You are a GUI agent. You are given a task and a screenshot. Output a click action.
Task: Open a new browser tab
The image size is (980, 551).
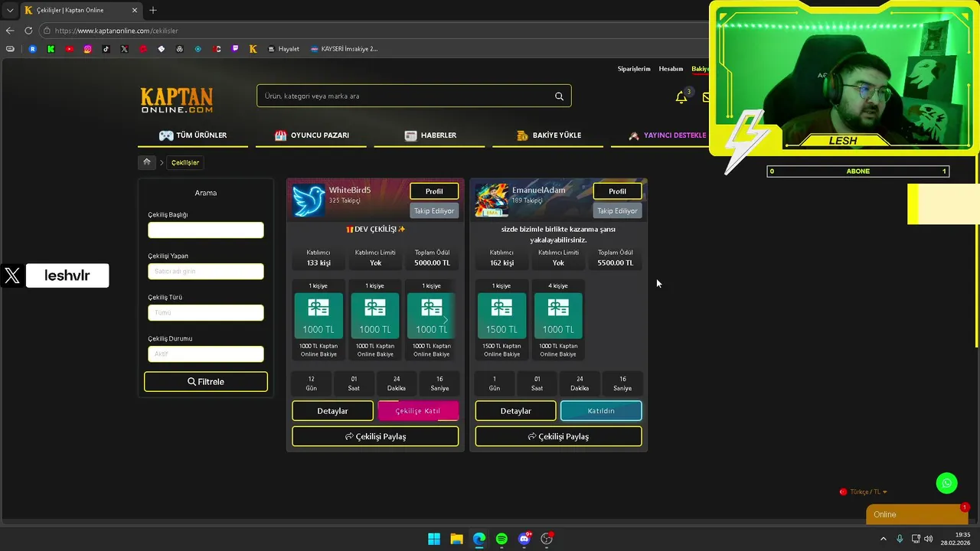point(153,11)
